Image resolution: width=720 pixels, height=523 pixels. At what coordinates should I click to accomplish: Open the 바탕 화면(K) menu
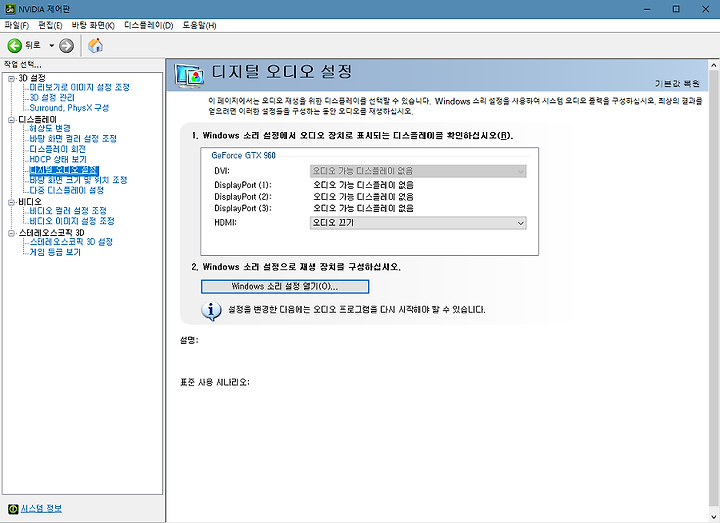(x=93, y=25)
